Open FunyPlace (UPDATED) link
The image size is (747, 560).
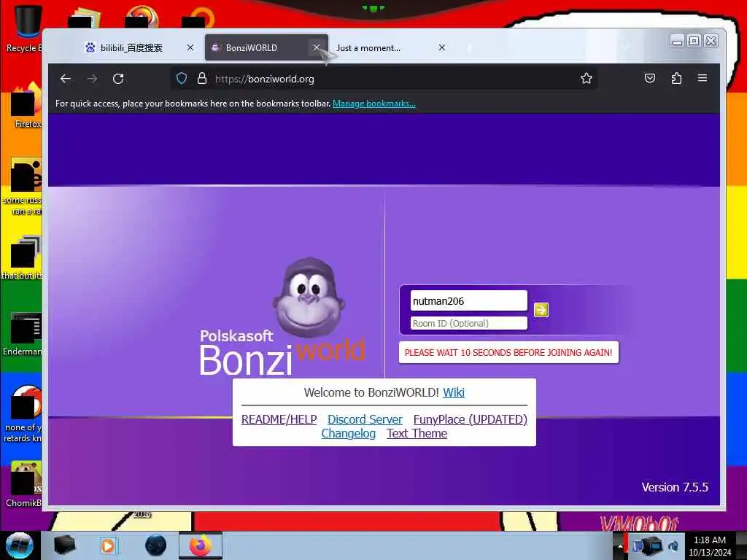(x=471, y=419)
